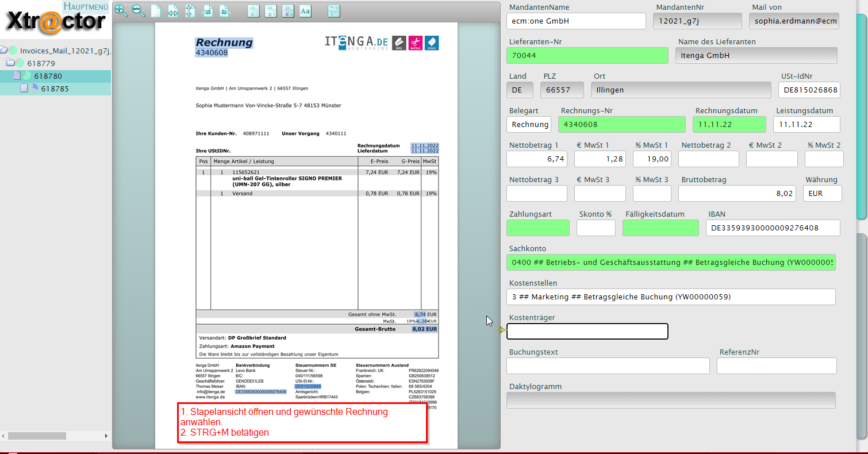
Task: Open the Hauptmenü
Action: (x=86, y=7)
